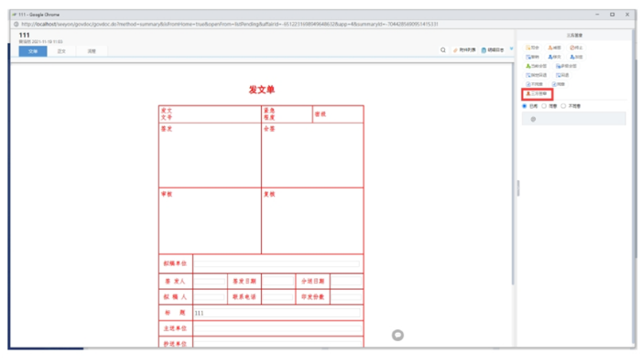641x364 pixels.
Task: Click the 移交 transfer icon button
Action: (554, 57)
